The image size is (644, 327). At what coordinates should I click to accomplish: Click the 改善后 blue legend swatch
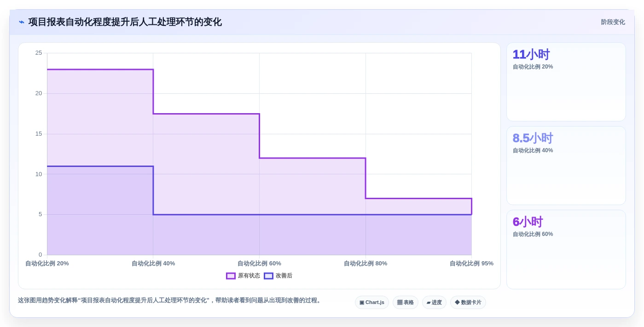(268, 276)
